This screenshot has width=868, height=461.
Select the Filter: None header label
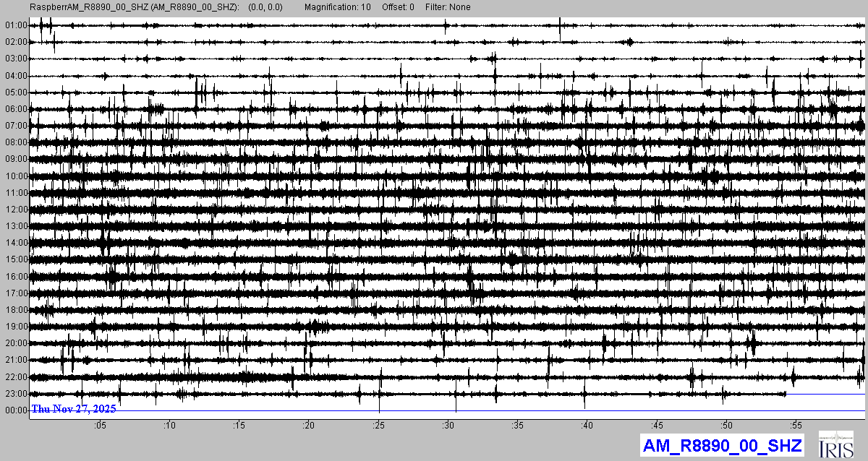click(x=448, y=7)
